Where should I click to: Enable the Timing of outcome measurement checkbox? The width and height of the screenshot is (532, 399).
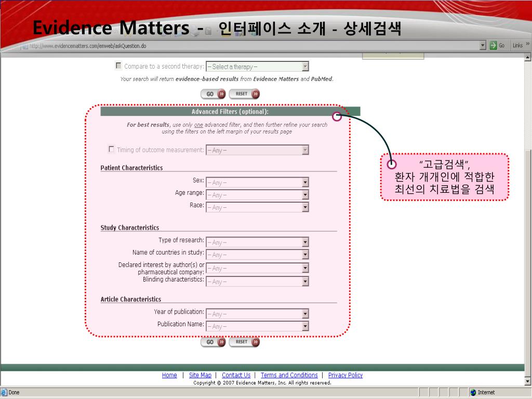click(111, 149)
